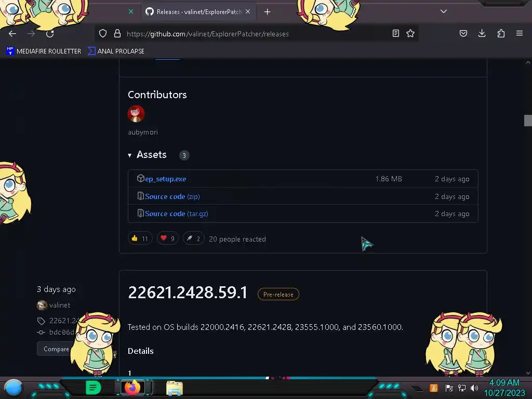This screenshot has width=532, height=399.
Task: Open volume speaker tray icon
Action: coord(474,388)
